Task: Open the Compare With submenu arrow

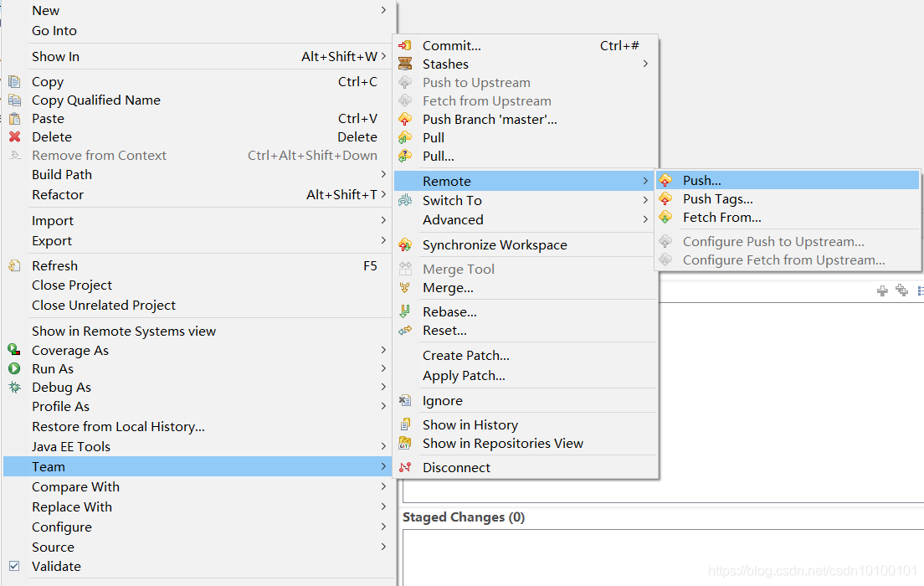Action: 383,486
